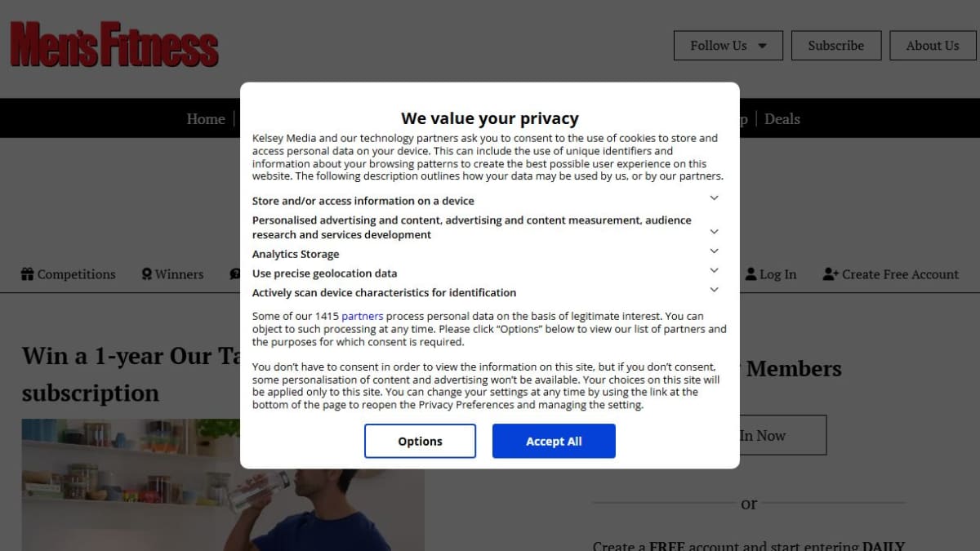Click the Competitions gift icon
The image size is (980, 551).
(x=28, y=274)
